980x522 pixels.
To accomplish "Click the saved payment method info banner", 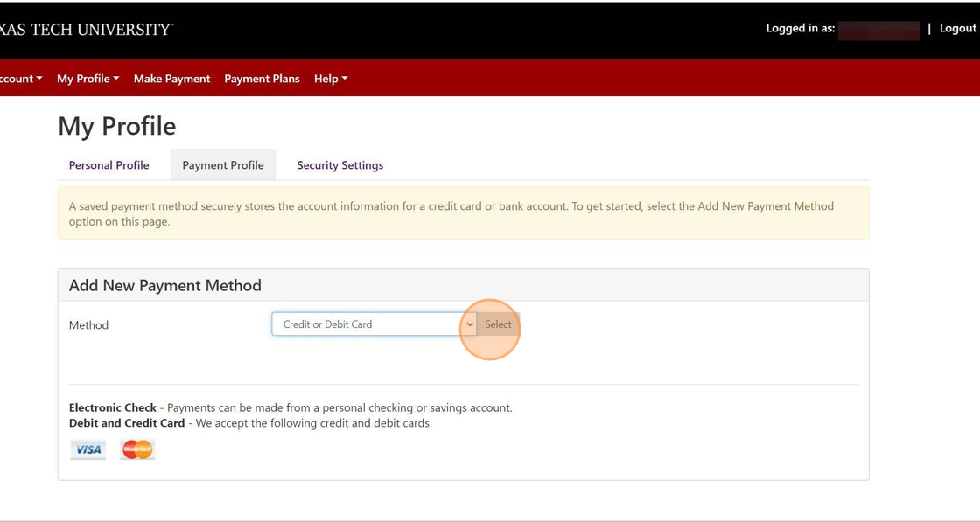I will 463,213.
